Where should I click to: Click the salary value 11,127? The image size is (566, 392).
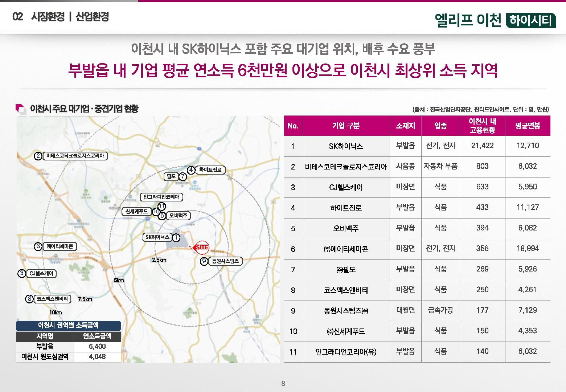tap(528, 207)
